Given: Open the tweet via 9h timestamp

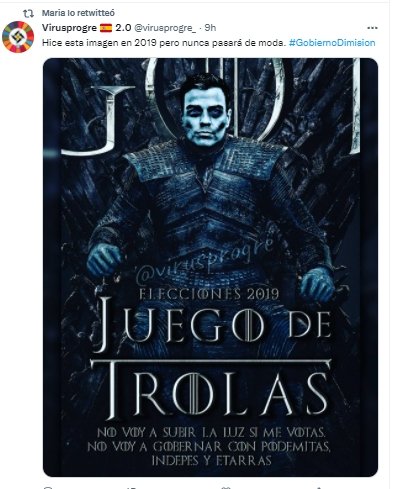Looking at the screenshot, I should coord(210,28).
